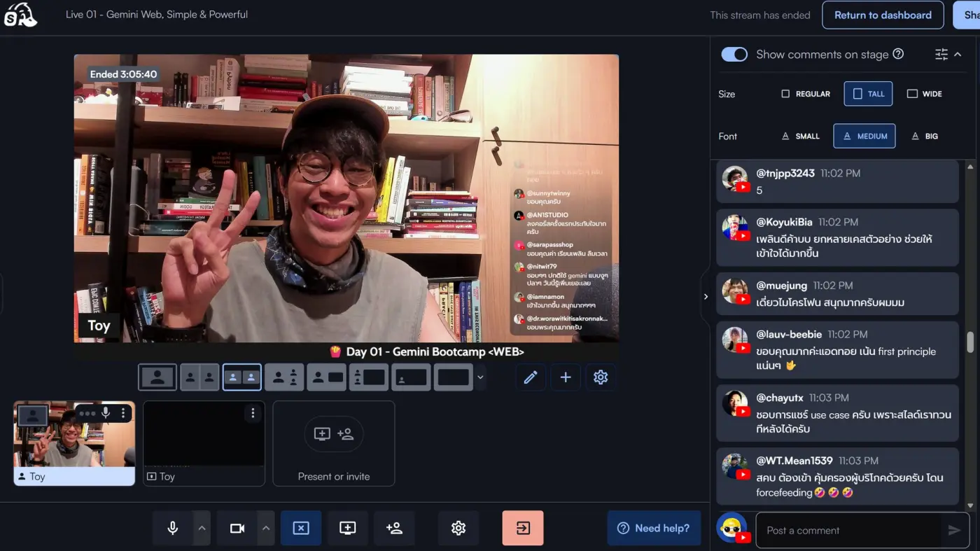Turn off the camera
The height and width of the screenshot is (551, 980).
pos(237,528)
